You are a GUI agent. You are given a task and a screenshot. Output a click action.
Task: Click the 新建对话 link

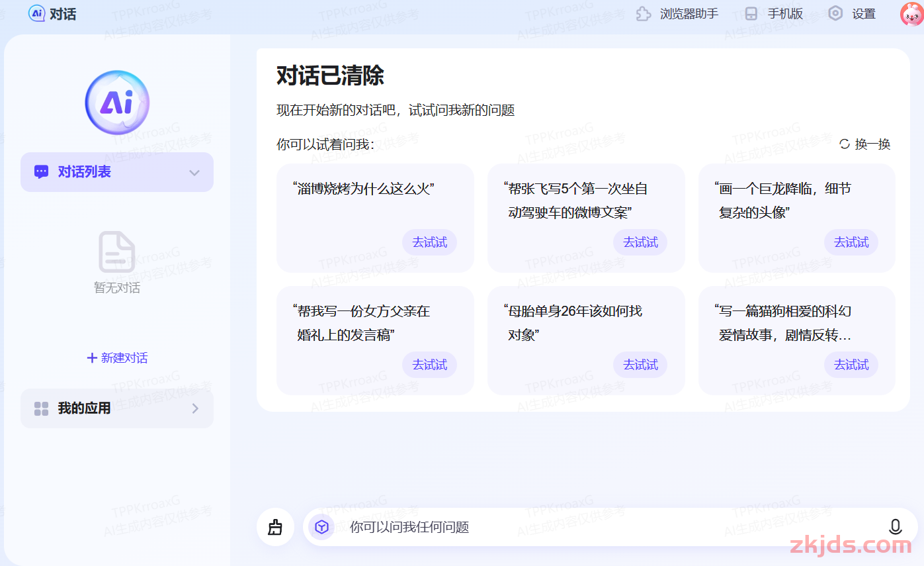124,358
